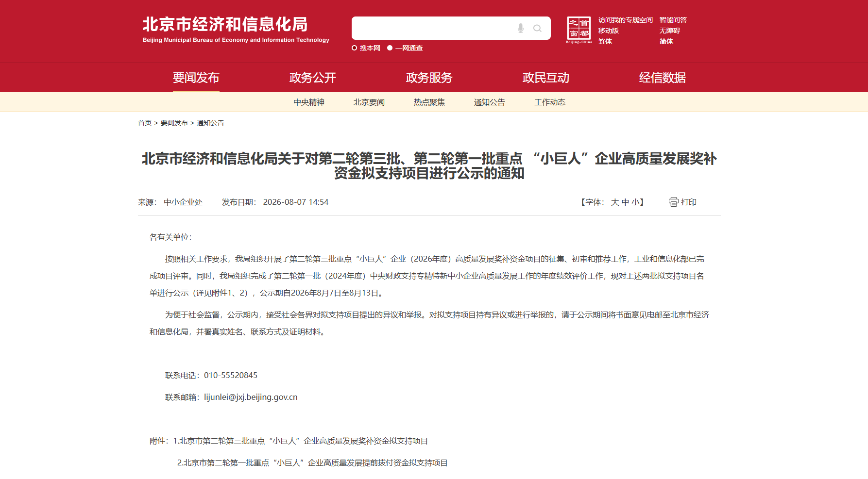Viewport: 868px width, 479px height.
Task: Set font size to 大 (large)
Action: point(615,202)
